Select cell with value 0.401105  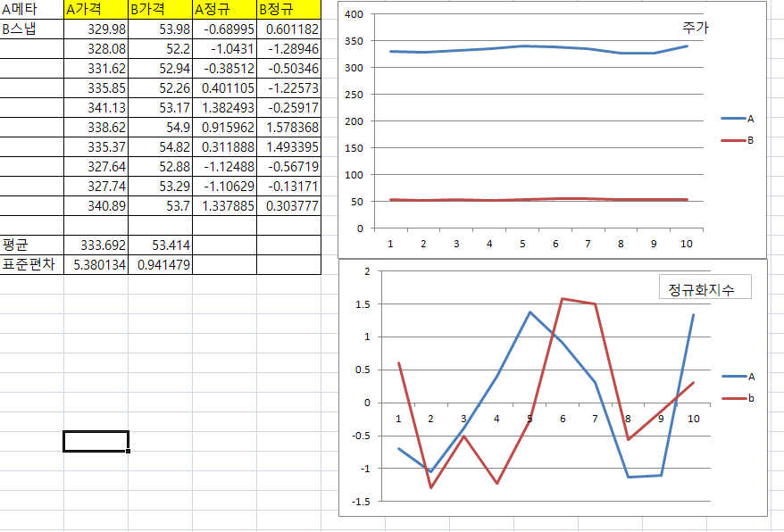point(224,88)
